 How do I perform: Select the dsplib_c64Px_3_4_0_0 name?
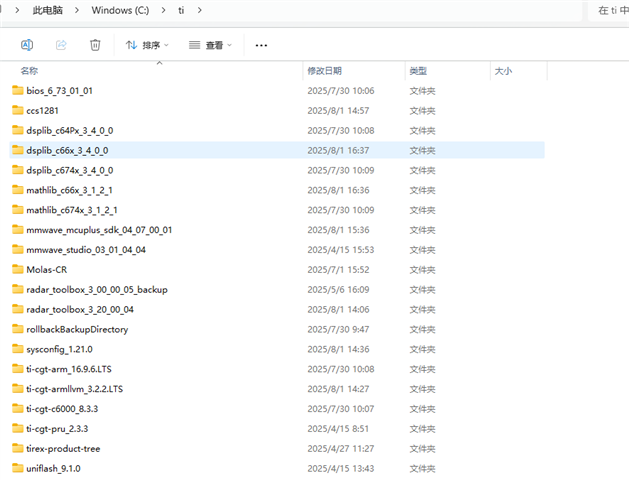tap(70, 131)
